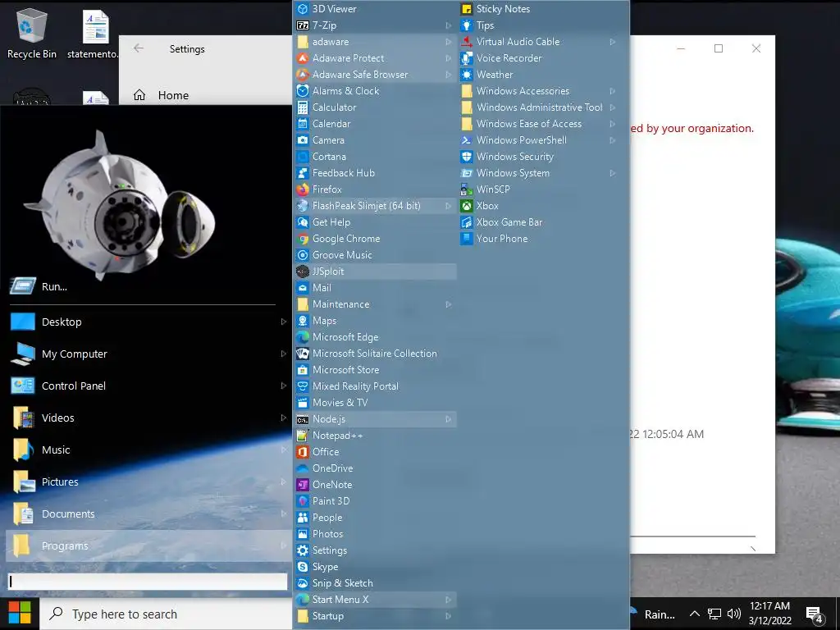Image resolution: width=840 pixels, height=630 pixels.
Task: Launch Snip & Sketch icon
Action: pyautogui.click(x=303, y=583)
